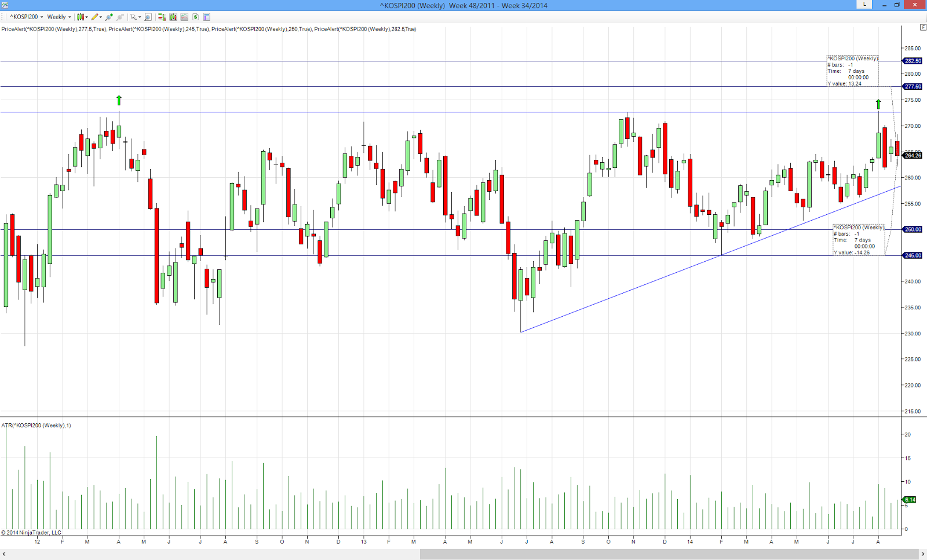The height and width of the screenshot is (560, 927).
Task: Click the zoom out magnifier icon
Action: point(120,17)
